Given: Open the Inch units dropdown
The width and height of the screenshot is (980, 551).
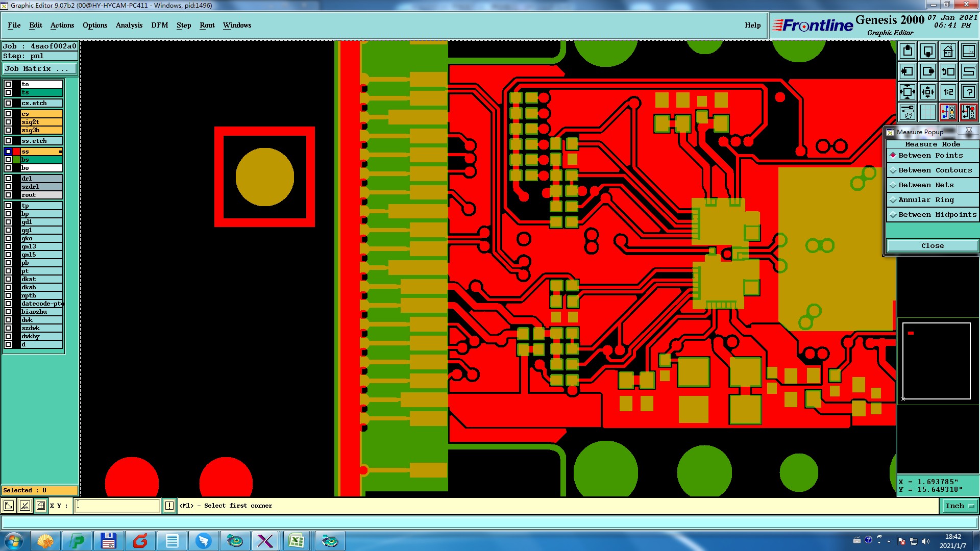Looking at the screenshot, I should 960,506.
